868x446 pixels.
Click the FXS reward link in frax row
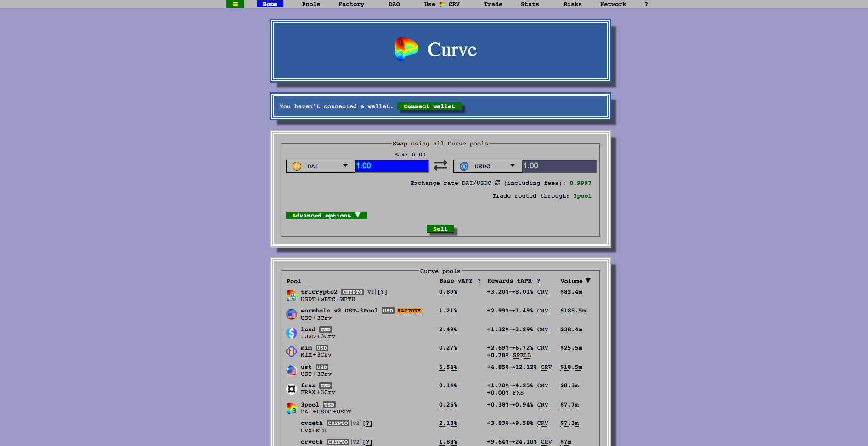[518, 393]
